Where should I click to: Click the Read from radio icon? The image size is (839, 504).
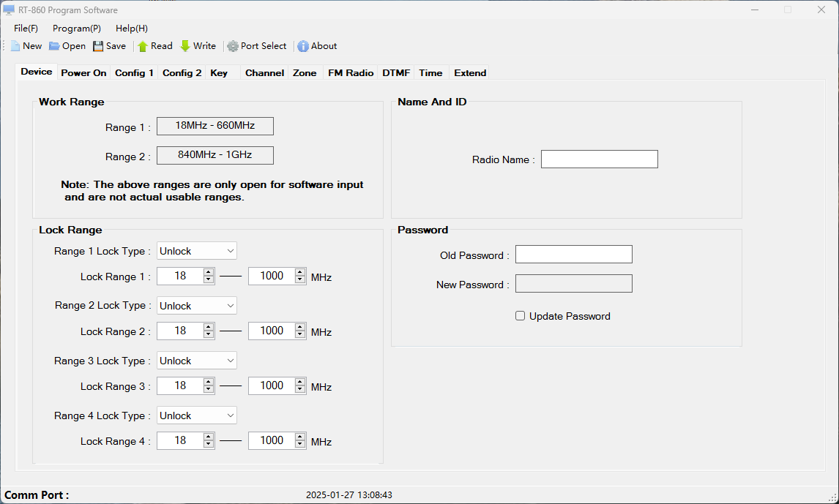coord(142,46)
